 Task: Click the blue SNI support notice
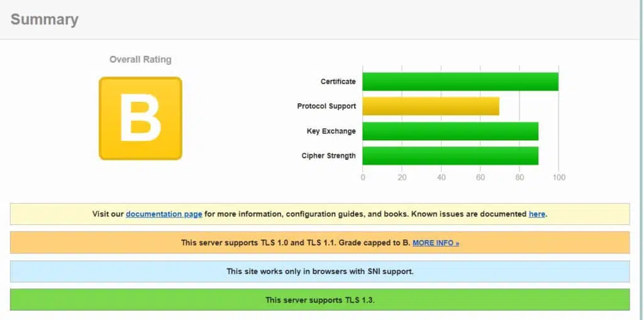click(319, 272)
